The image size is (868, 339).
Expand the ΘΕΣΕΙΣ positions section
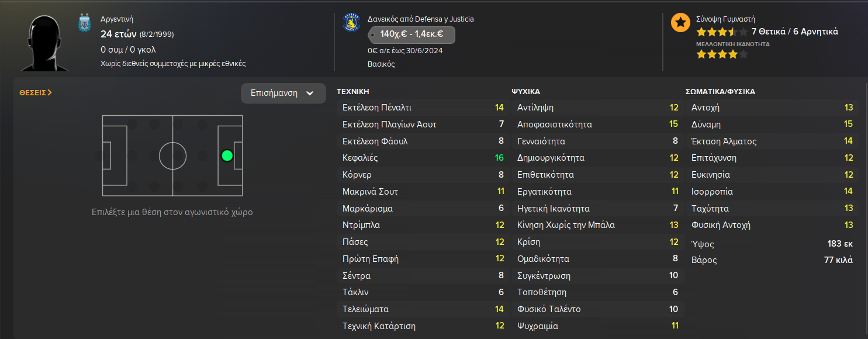(x=36, y=92)
